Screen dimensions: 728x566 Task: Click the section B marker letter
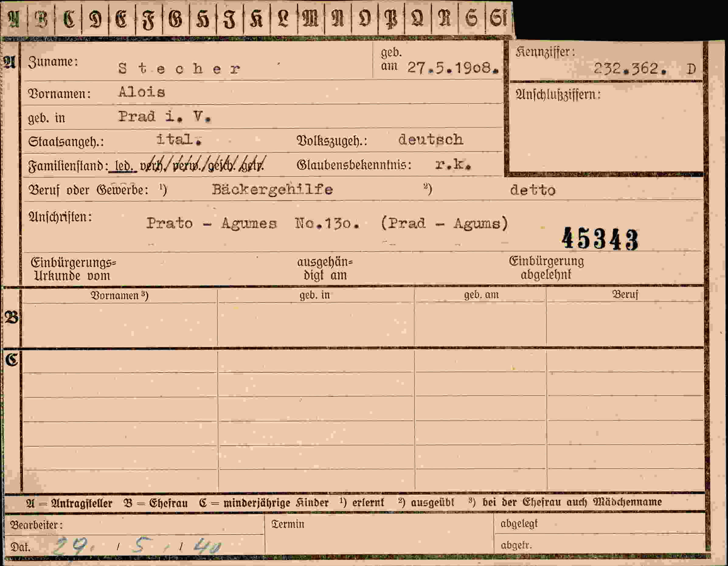tap(11, 317)
